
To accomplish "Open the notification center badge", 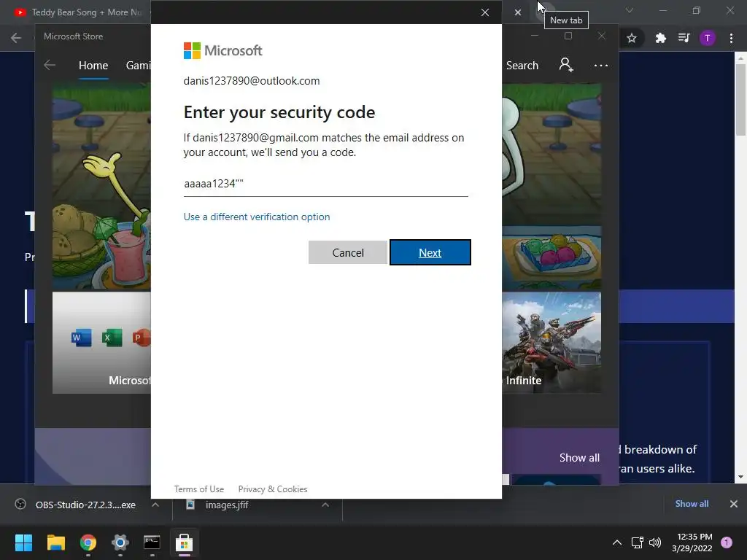I will [727, 542].
